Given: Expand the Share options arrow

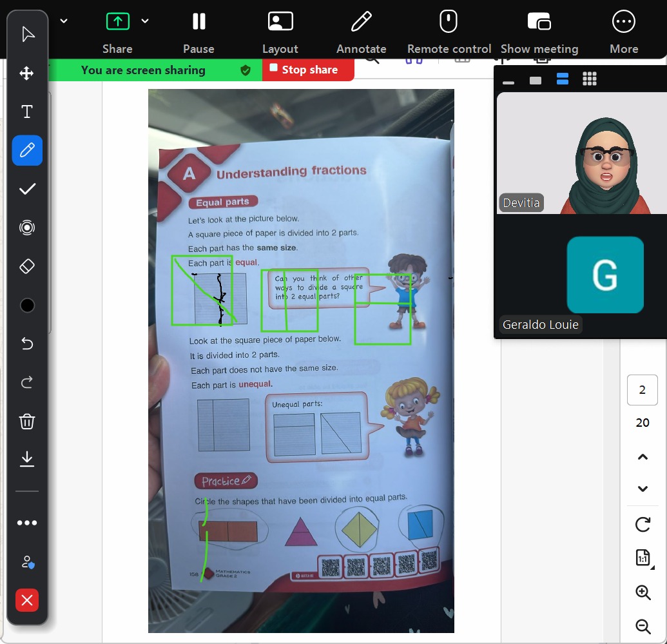Looking at the screenshot, I should pos(145,21).
